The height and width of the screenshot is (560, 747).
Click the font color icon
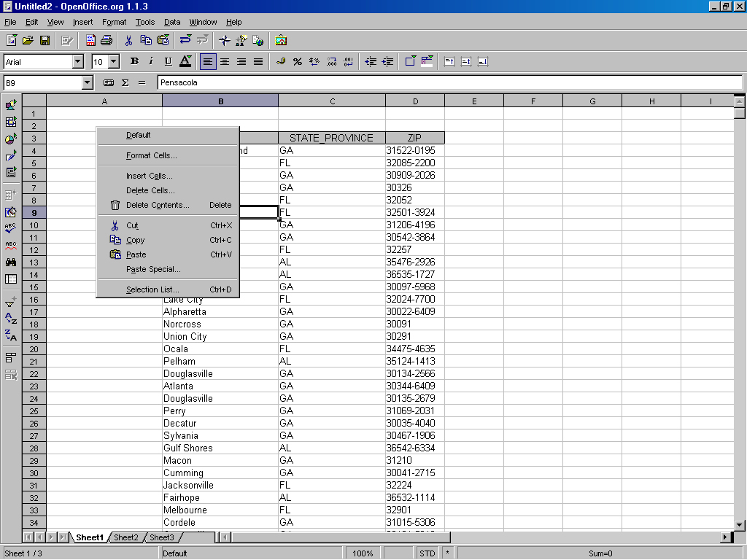(185, 62)
